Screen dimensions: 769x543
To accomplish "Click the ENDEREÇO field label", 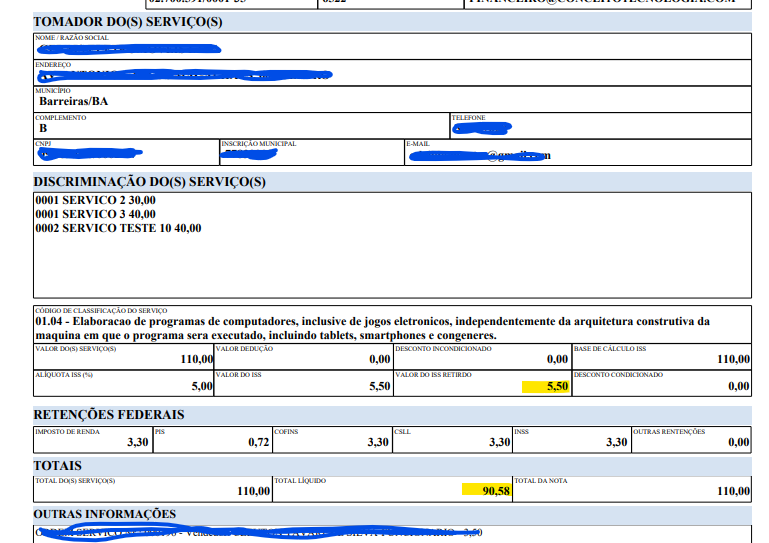I will click(53, 65).
